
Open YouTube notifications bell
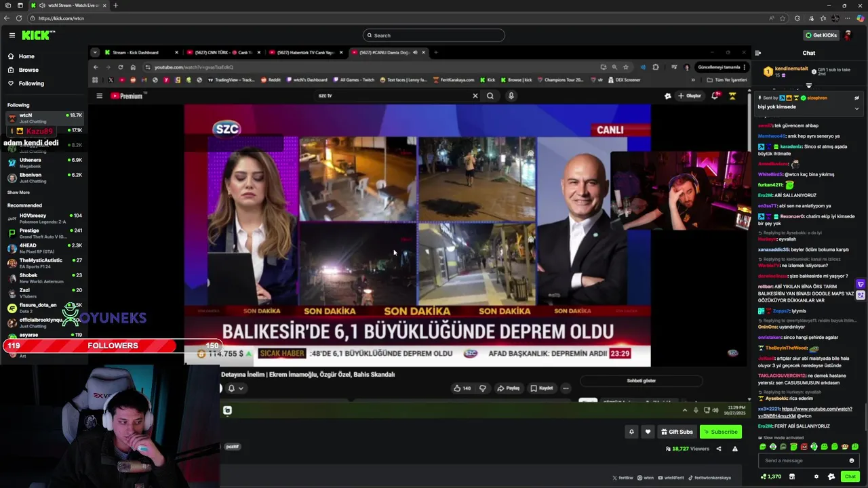(715, 96)
